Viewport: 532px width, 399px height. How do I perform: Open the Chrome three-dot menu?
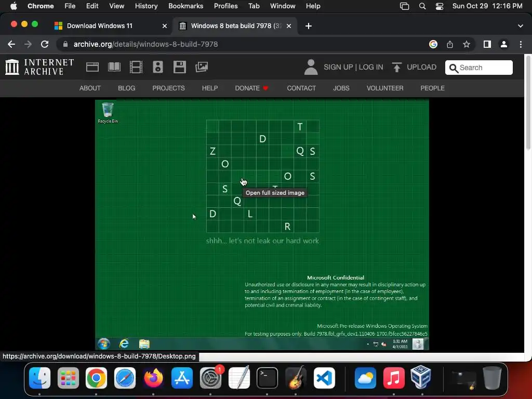click(521, 44)
